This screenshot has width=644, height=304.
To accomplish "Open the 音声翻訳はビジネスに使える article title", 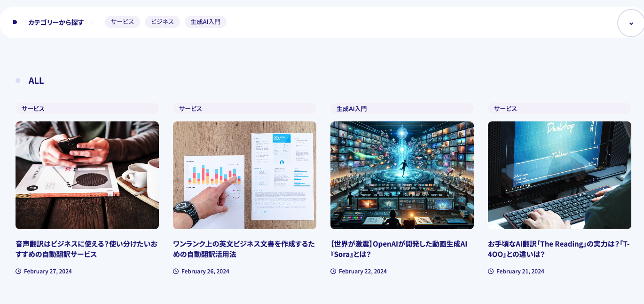I will point(86,249).
